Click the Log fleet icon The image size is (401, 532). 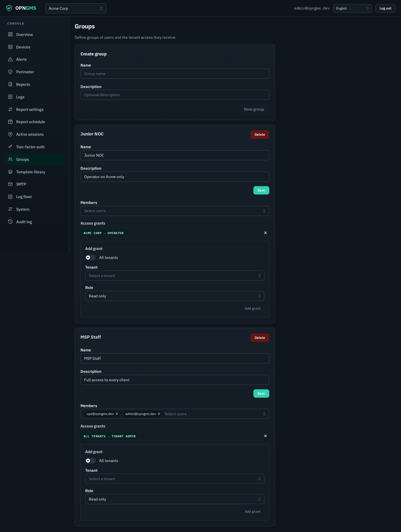coord(10,197)
